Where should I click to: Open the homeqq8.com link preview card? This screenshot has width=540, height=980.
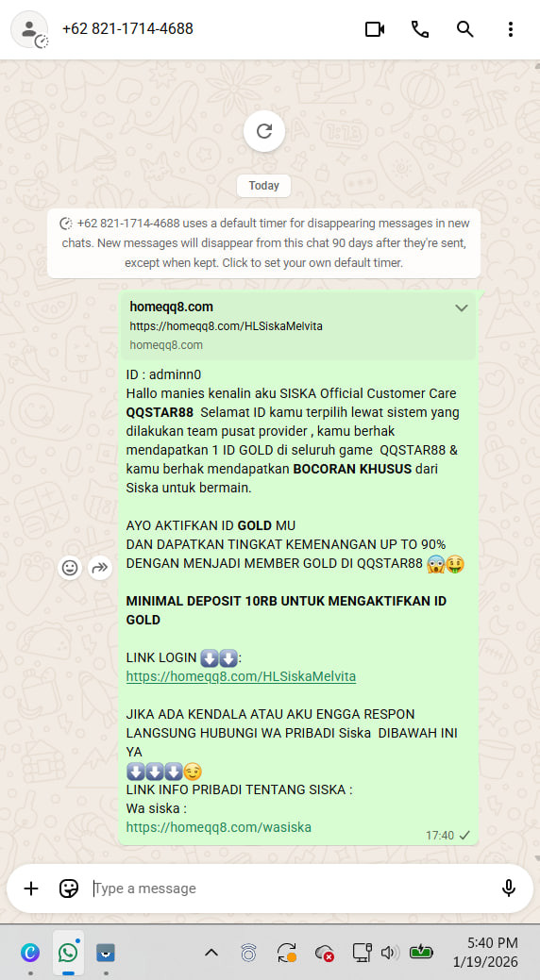297,325
